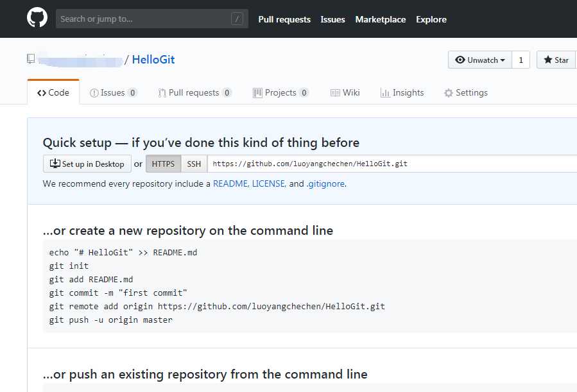Screen dimensions: 577x392
Task: Click the 'git commit -m "first commit"' line
Action: point(118,293)
